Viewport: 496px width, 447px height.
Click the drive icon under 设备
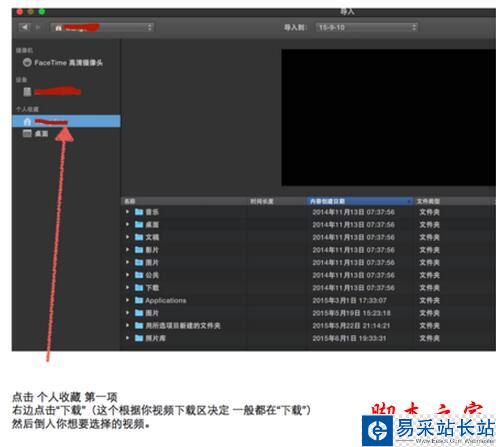click(x=27, y=91)
